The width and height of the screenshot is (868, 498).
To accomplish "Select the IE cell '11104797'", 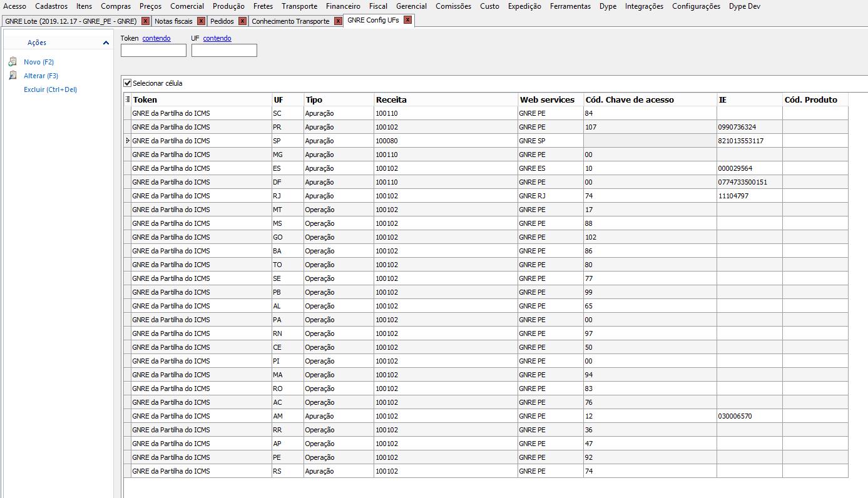I will point(750,196).
